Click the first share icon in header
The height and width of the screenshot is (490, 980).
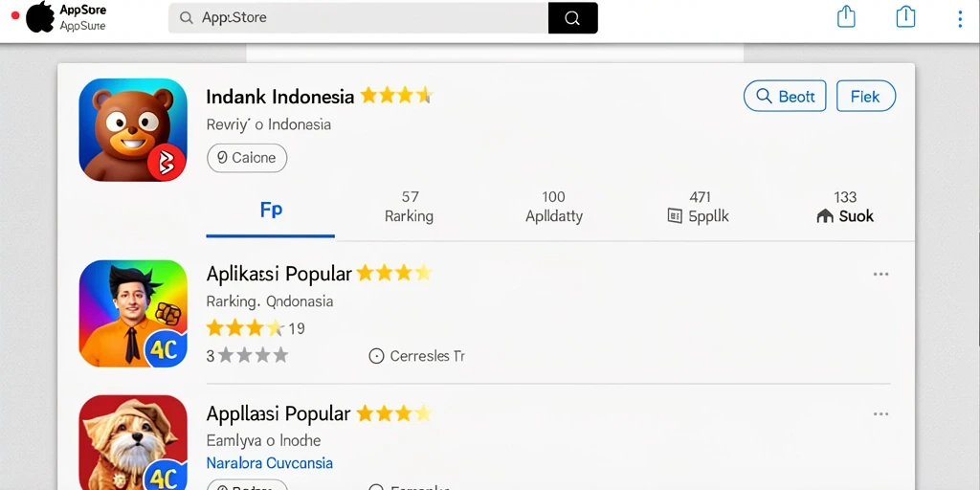click(x=846, y=17)
